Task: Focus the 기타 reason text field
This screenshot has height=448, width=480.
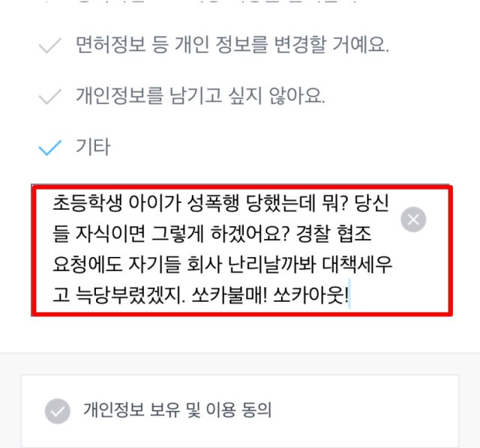Action: point(241,250)
